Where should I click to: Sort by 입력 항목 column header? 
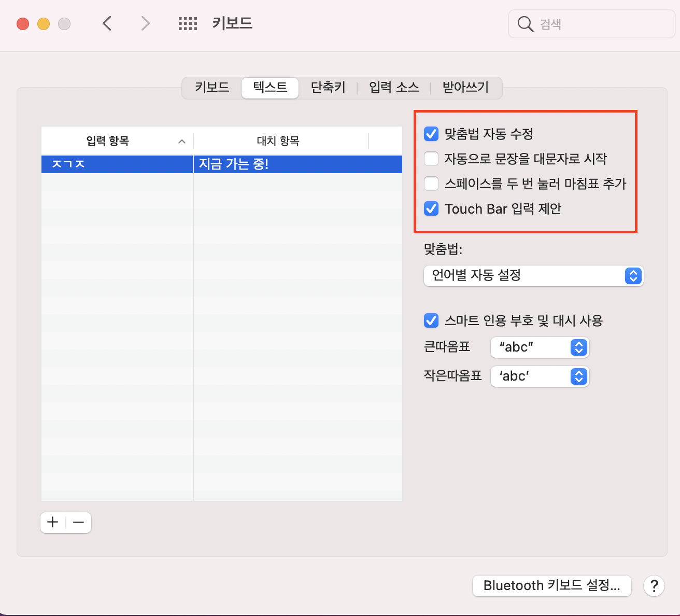tap(117, 141)
